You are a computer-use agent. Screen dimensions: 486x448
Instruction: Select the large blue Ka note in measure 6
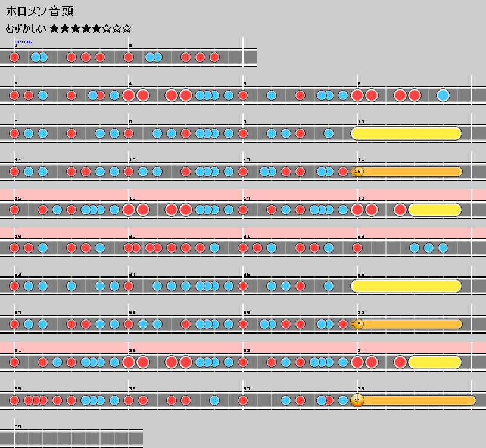pos(443,95)
